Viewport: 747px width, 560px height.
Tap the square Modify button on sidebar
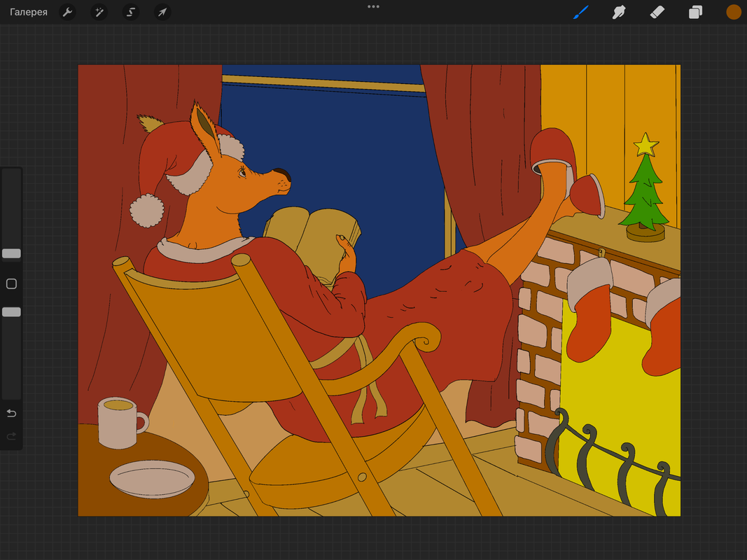click(x=11, y=283)
